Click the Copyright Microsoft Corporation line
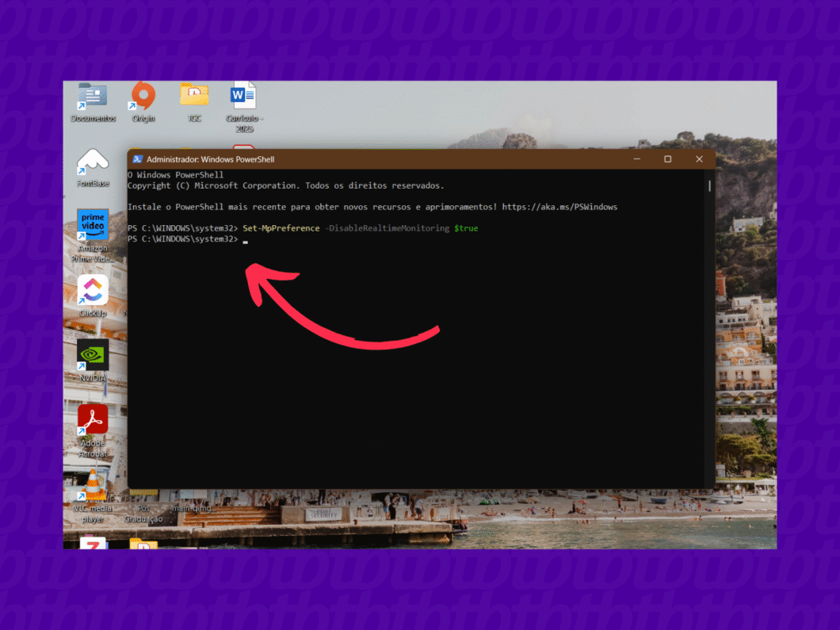The height and width of the screenshot is (630, 840). [285, 185]
